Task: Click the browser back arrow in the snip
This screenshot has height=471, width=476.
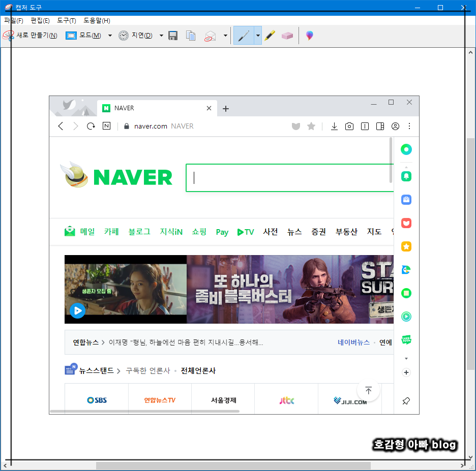Action: [x=61, y=126]
